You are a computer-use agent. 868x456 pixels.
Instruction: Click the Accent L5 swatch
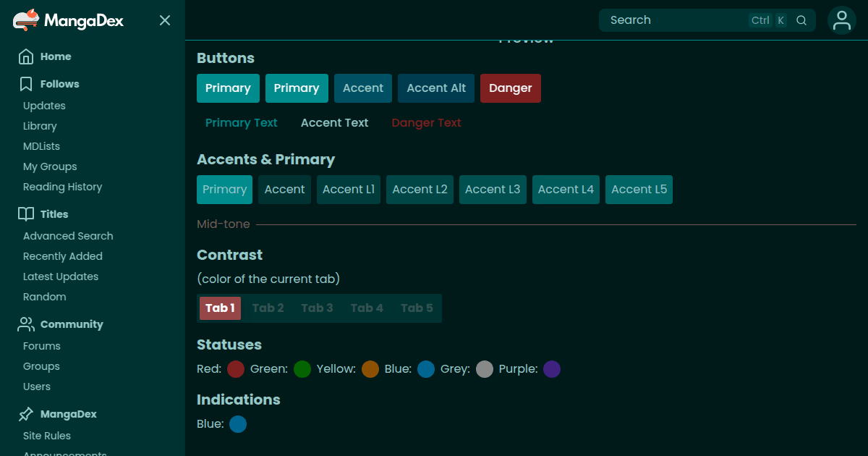tap(639, 190)
